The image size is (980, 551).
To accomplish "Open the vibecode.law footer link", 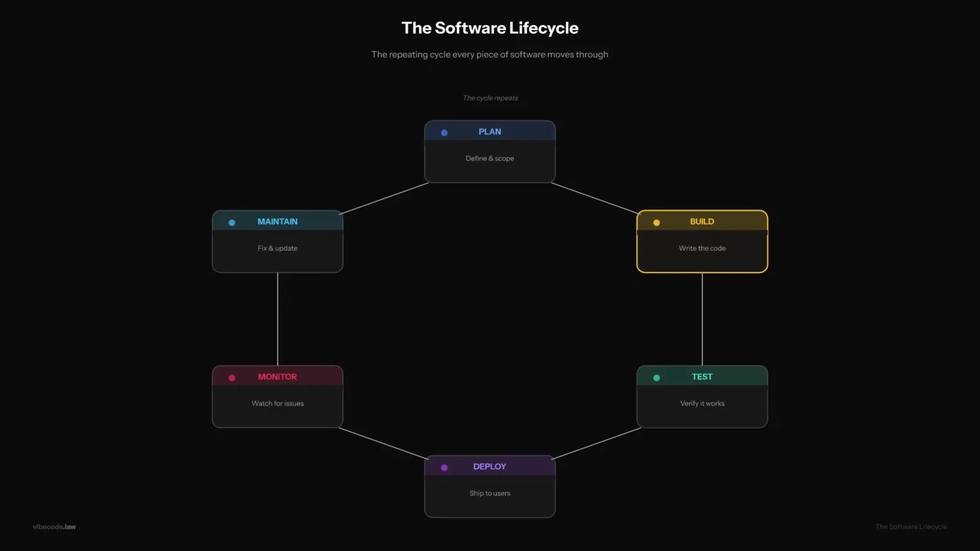I will pos(54,527).
